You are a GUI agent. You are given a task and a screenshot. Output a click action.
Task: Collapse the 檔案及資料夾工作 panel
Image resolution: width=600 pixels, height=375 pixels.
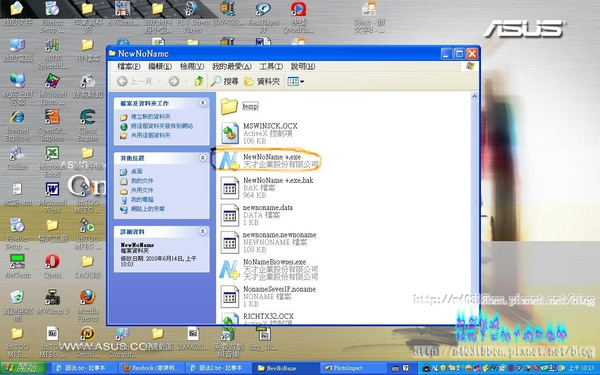(x=203, y=103)
